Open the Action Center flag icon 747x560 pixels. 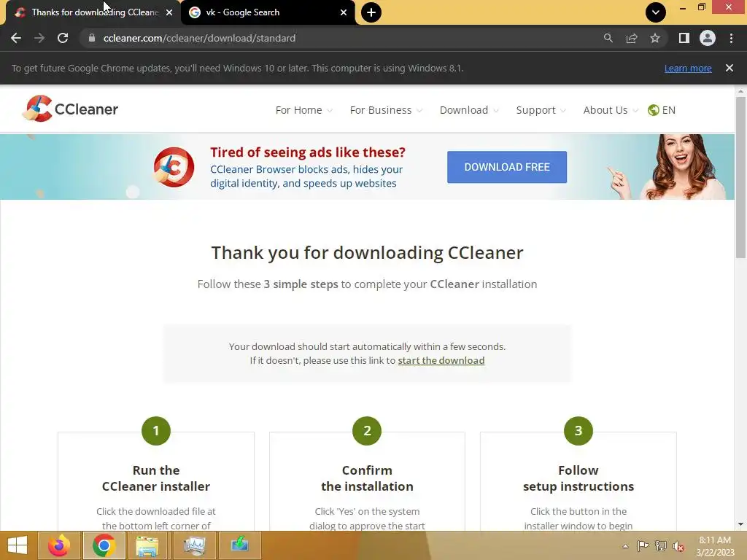(x=643, y=545)
